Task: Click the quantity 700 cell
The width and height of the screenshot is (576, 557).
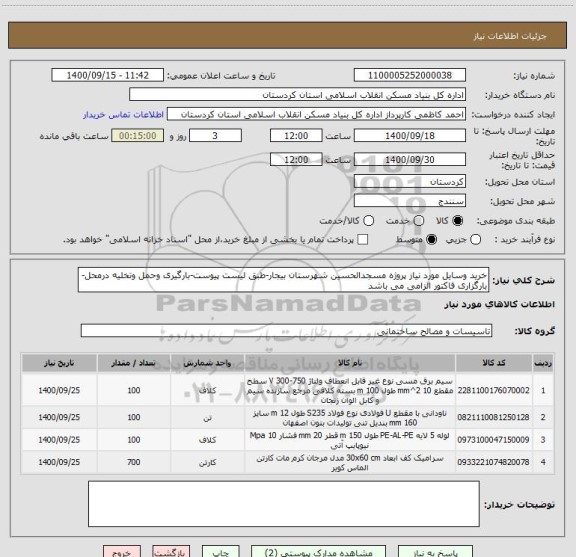Action: coord(134,462)
